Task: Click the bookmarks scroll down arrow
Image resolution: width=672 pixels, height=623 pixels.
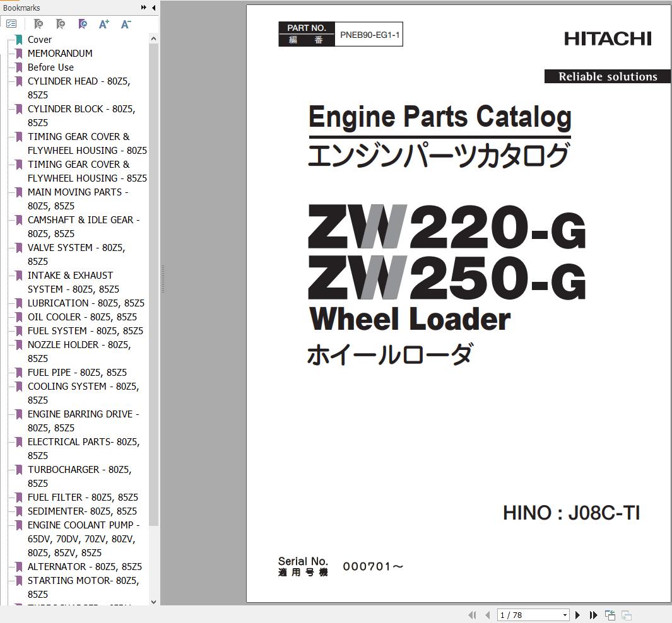Action: 153,602
